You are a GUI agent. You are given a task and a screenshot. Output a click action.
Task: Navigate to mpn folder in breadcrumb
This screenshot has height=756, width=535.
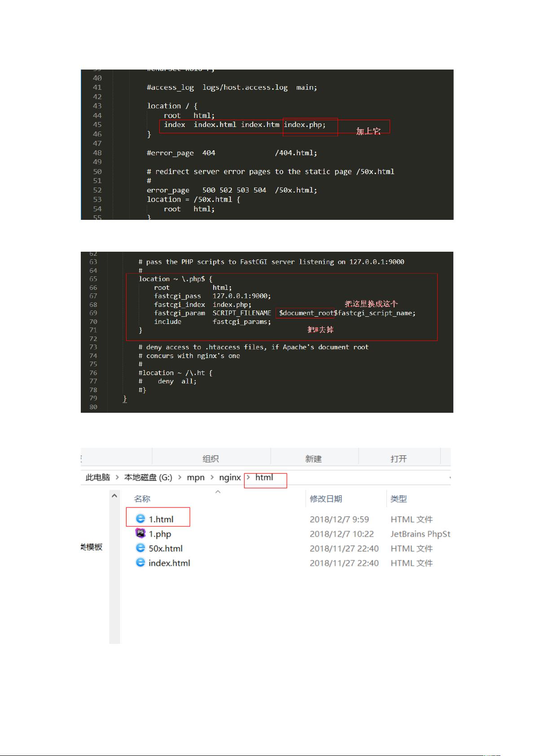196,477
